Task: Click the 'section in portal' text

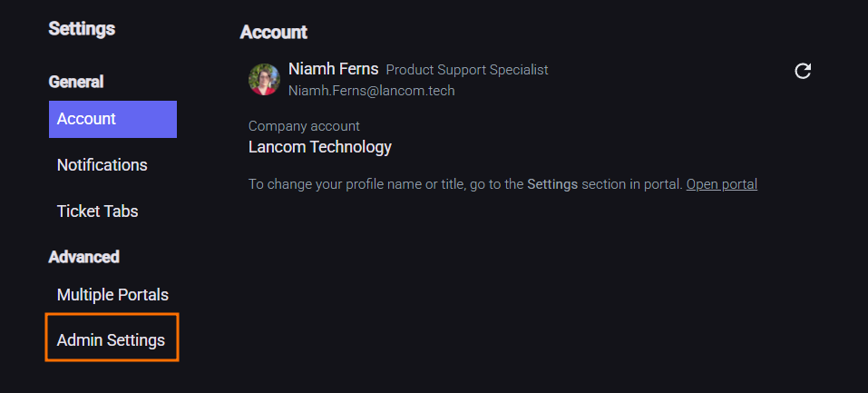Action: point(631,184)
